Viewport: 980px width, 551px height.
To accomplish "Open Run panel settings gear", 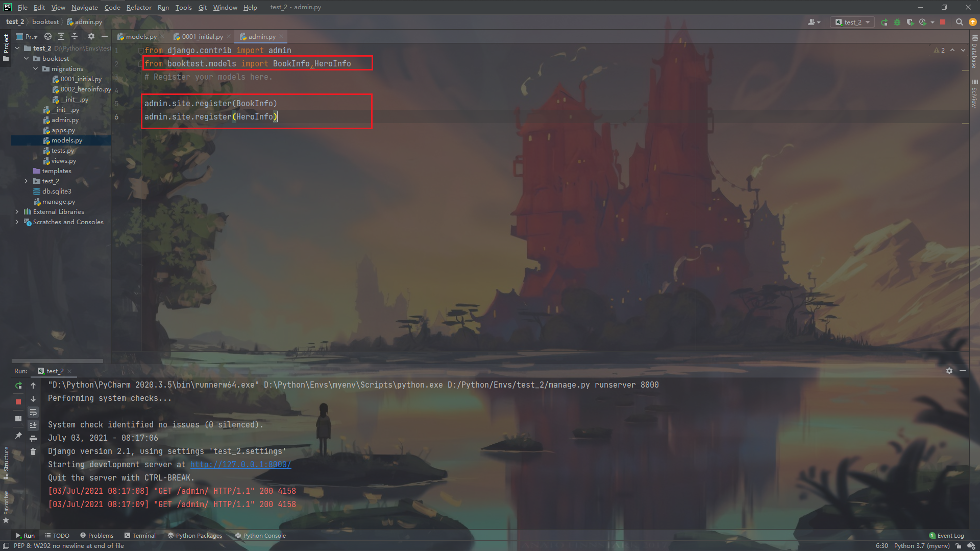I will [x=949, y=371].
